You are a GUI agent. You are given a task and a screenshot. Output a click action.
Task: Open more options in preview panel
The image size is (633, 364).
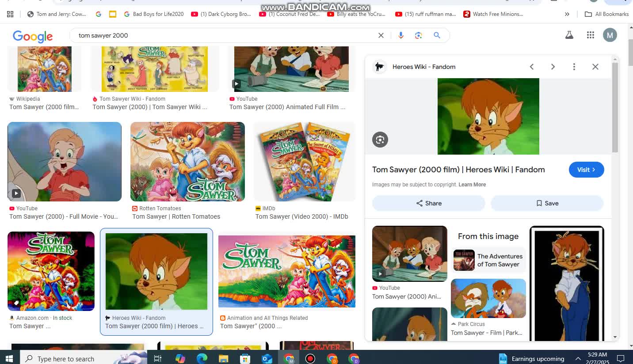click(x=574, y=67)
